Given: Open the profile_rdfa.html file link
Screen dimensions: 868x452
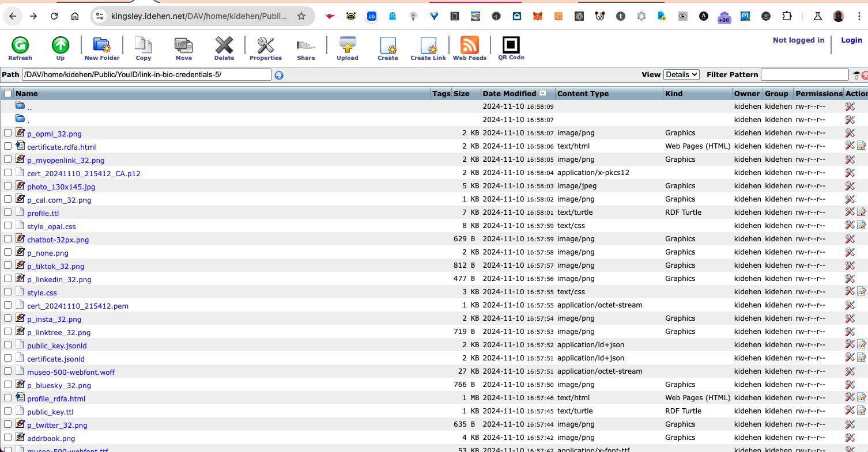Looking at the screenshot, I should pos(56,398).
